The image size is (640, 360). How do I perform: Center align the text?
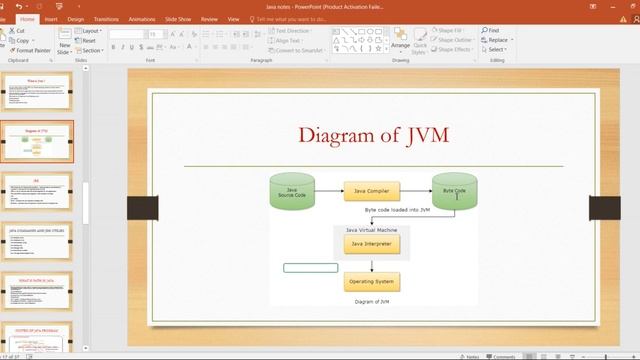tap(215, 47)
